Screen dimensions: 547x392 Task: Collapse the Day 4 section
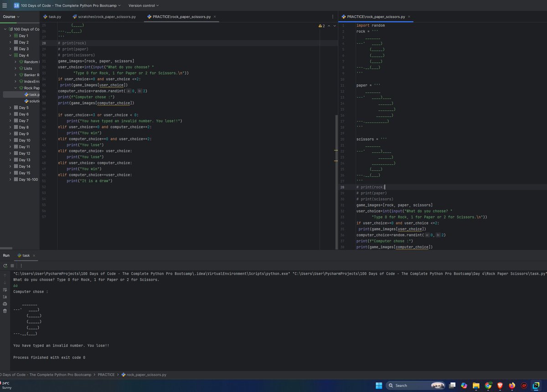click(10, 55)
